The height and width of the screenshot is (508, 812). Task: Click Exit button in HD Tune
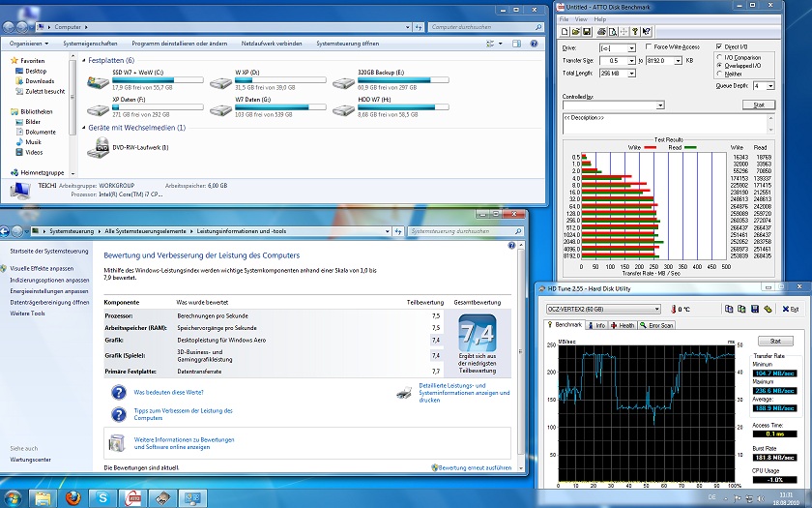tap(791, 309)
